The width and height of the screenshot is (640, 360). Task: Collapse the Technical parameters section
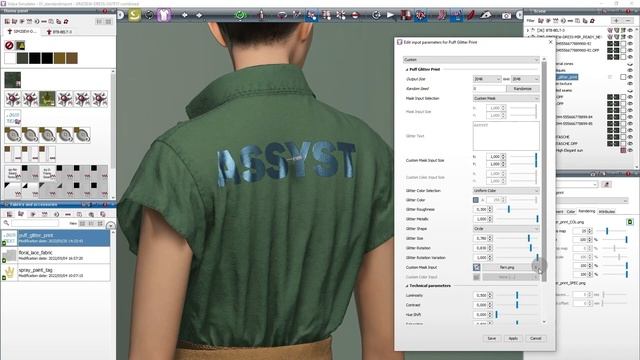tap(407, 286)
